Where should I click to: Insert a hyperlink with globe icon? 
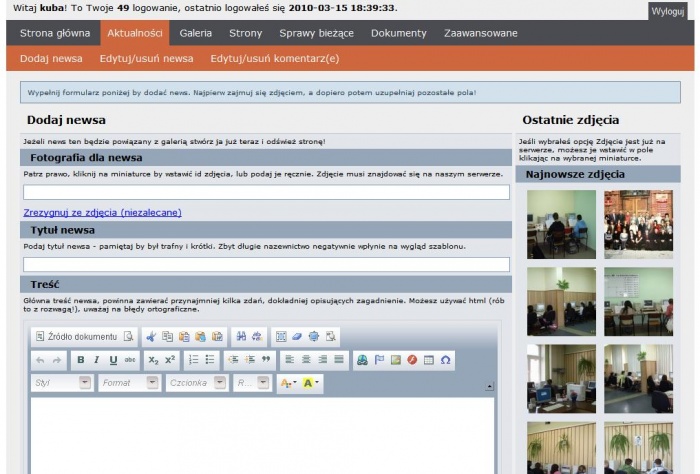coord(362,360)
